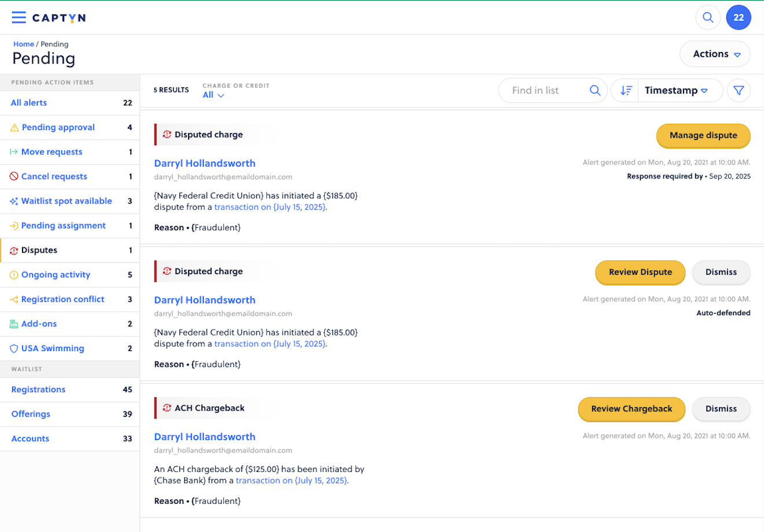Image resolution: width=764 pixels, height=532 pixels.
Task: Open Darryl Hollandsworth in the Manage dispute card
Action: point(204,164)
